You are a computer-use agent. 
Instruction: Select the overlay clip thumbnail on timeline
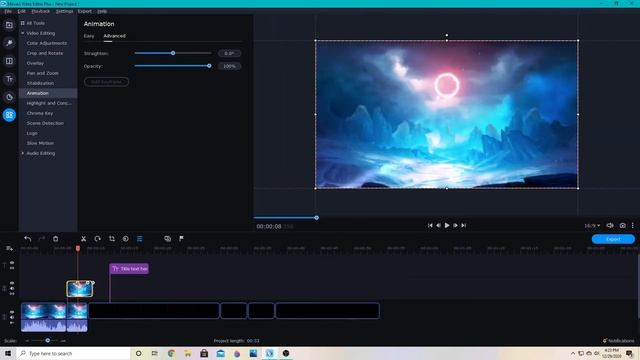[80, 289]
